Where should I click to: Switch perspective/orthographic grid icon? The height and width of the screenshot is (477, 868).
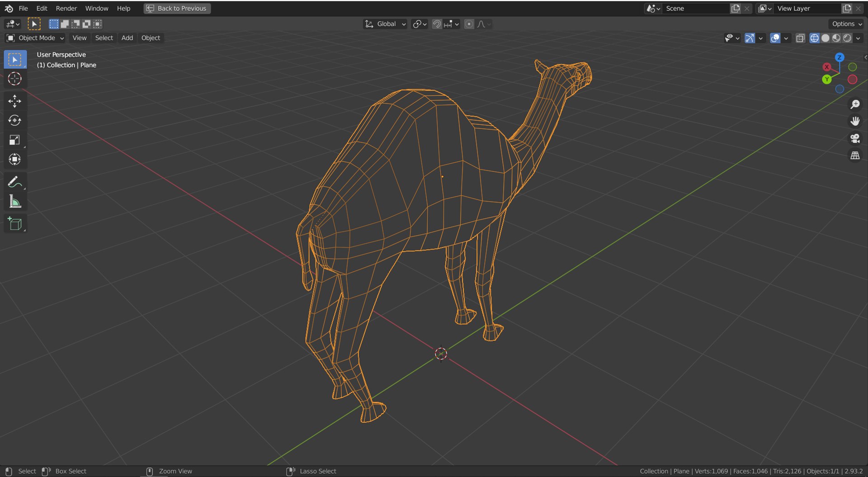(855, 156)
